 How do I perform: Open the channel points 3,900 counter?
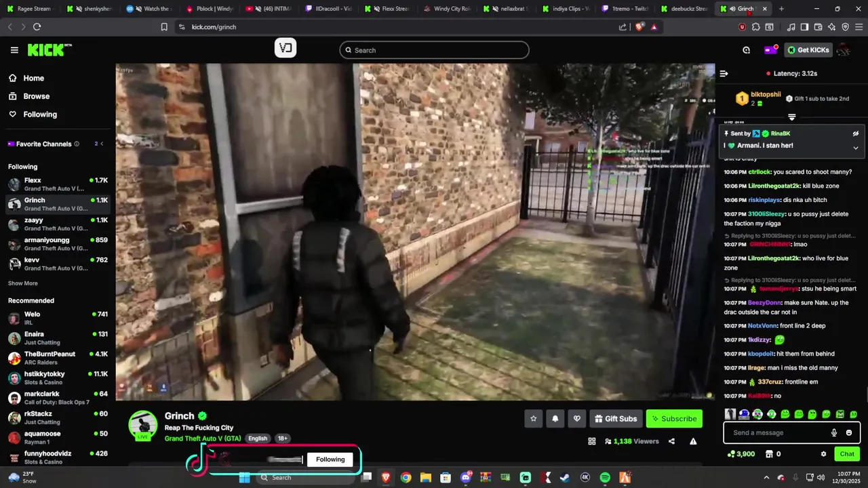pyautogui.click(x=741, y=454)
